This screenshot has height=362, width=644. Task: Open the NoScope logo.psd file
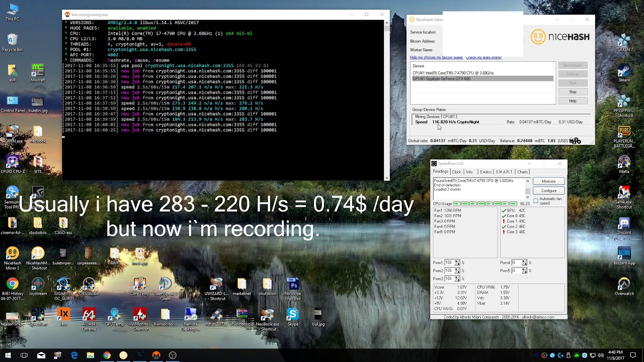(x=292, y=290)
